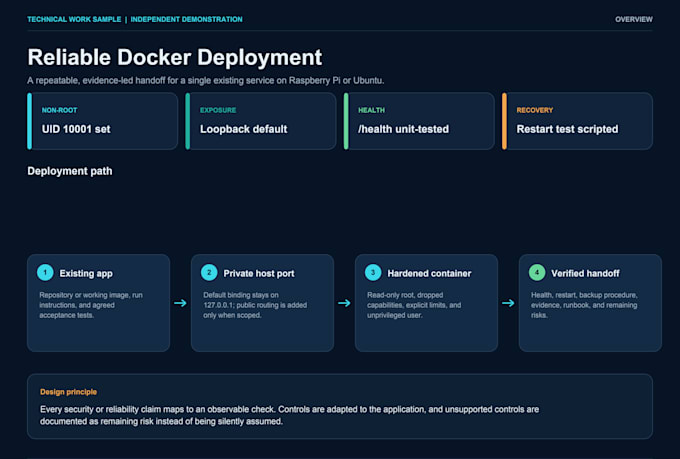
Task: Click the step 2 circle badge
Action: [209, 272]
